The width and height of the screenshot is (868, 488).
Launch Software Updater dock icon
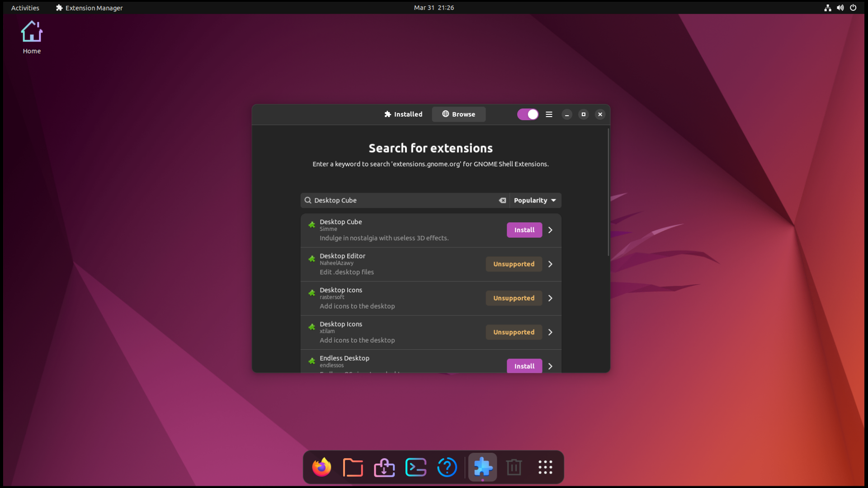point(384,467)
